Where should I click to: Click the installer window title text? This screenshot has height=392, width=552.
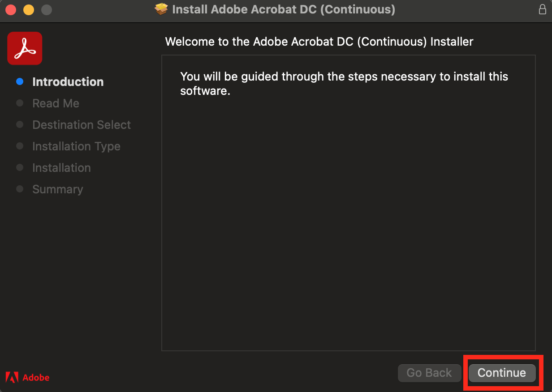tap(284, 9)
